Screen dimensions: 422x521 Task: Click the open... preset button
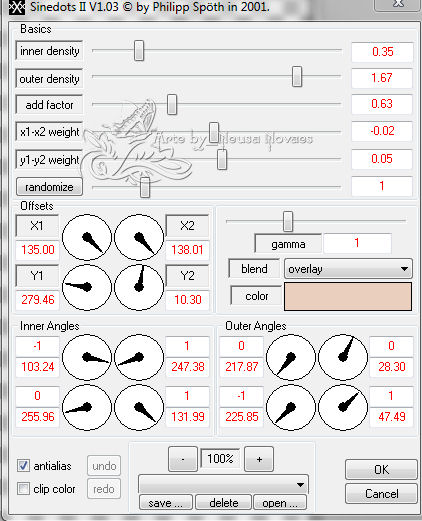coord(280,502)
